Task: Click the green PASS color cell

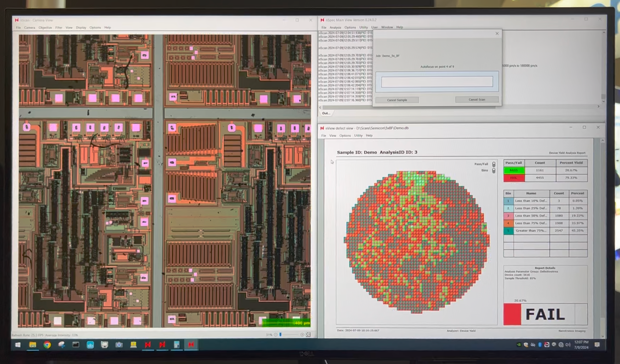Action: [514, 170]
